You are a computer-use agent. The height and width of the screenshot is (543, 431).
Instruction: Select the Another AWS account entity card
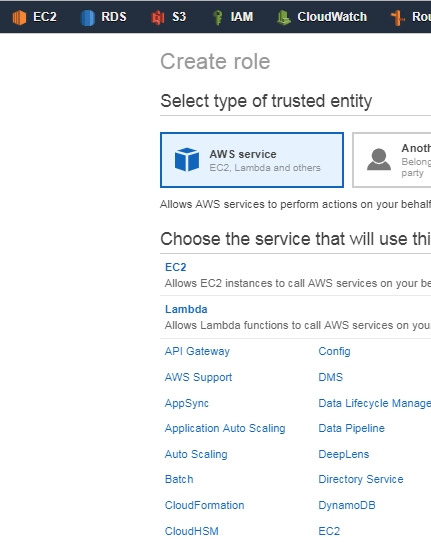[392, 160]
